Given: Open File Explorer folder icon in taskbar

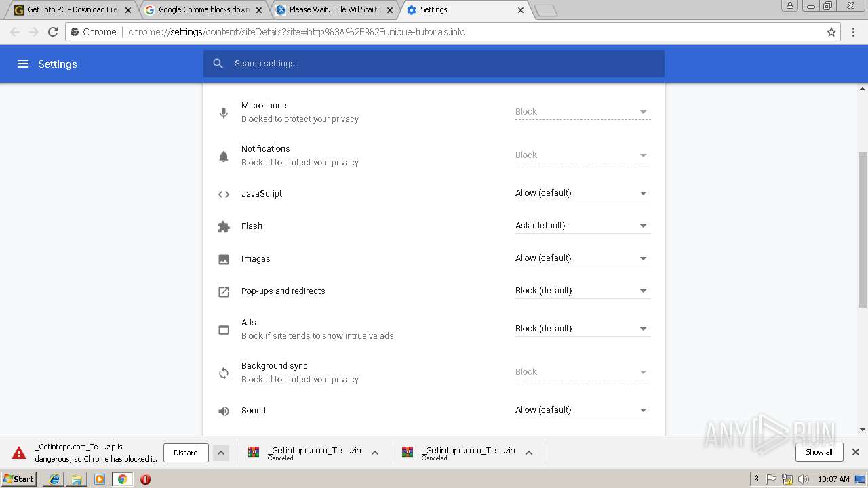Looking at the screenshot, I should (x=77, y=479).
